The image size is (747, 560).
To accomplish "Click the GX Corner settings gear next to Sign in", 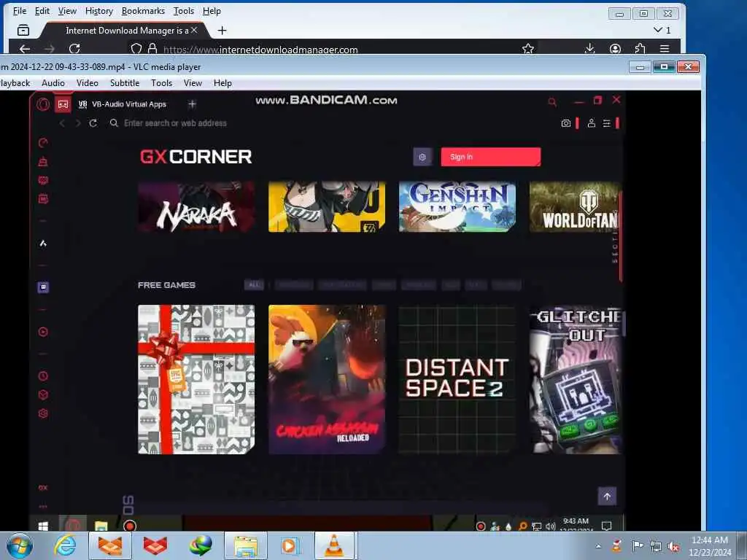I will (422, 157).
